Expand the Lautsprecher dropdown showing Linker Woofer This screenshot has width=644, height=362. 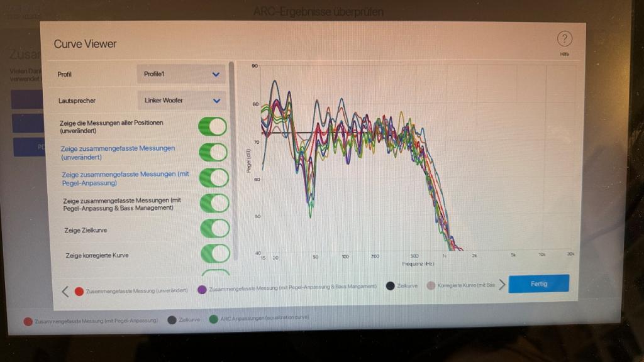click(181, 101)
